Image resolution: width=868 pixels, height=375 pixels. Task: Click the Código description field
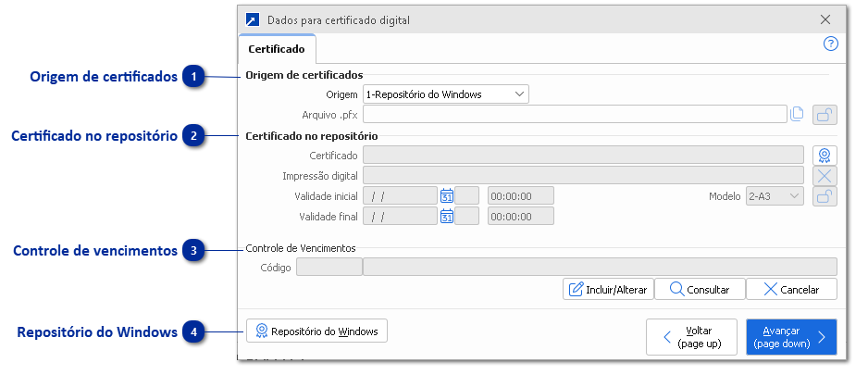click(600, 267)
